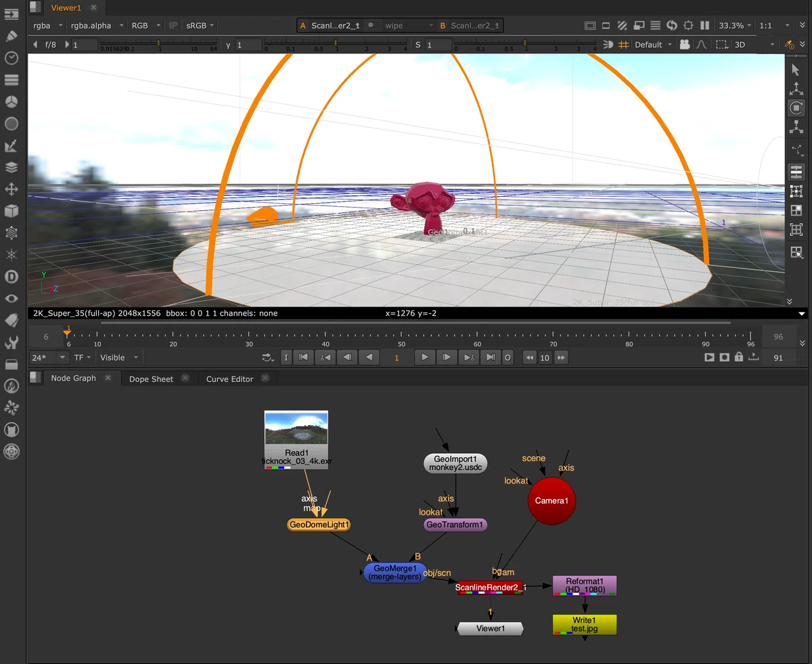This screenshot has width=812, height=664.
Task: Click the region of interest dashed-box icon
Action: pos(723,45)
